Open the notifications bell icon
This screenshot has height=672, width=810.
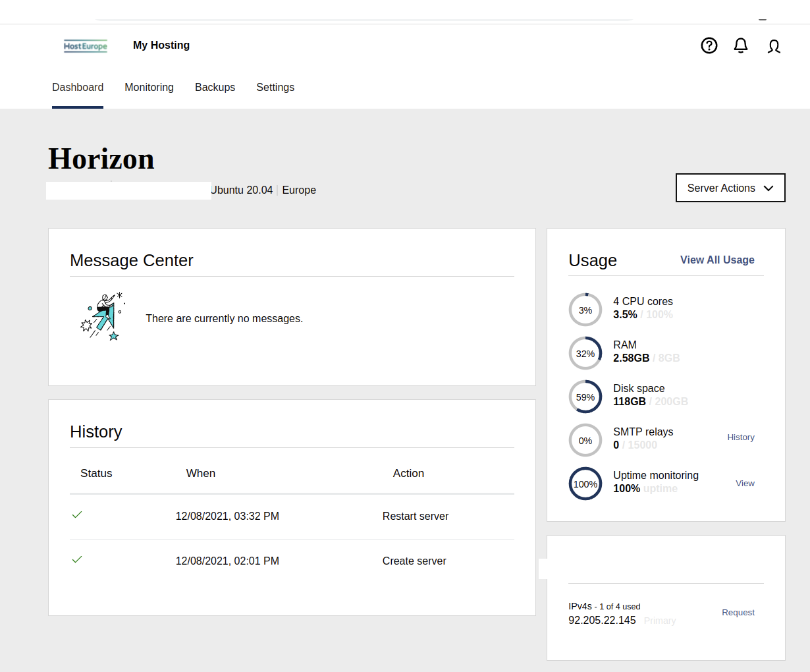coord(741,45)
